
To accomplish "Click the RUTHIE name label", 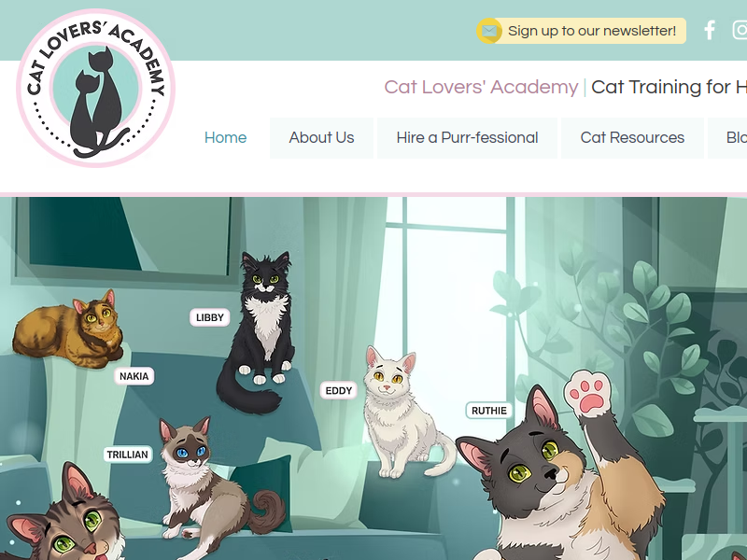I will coord(488,411).
